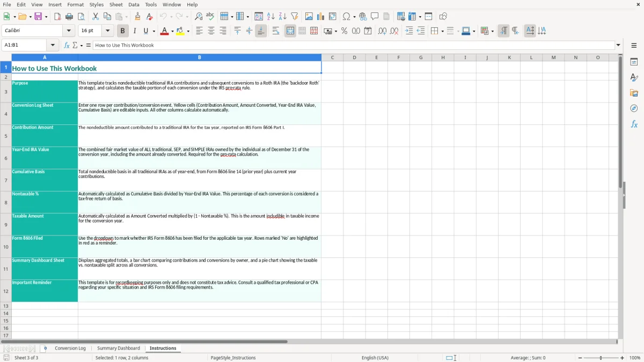
Task: Activate Clone Formatting paintbrush
Action: (x=137, y=17)
